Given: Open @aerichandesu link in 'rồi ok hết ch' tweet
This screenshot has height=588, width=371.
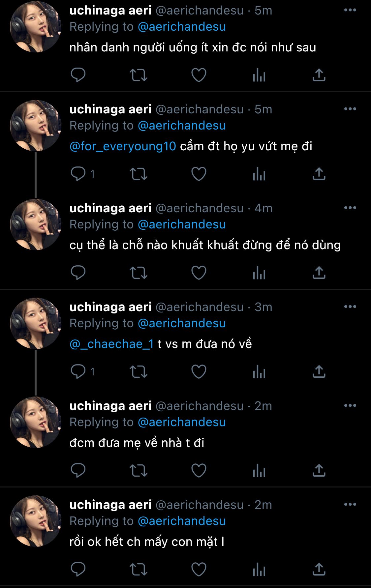Looking at the screenshot, I should tap(181, 521).
